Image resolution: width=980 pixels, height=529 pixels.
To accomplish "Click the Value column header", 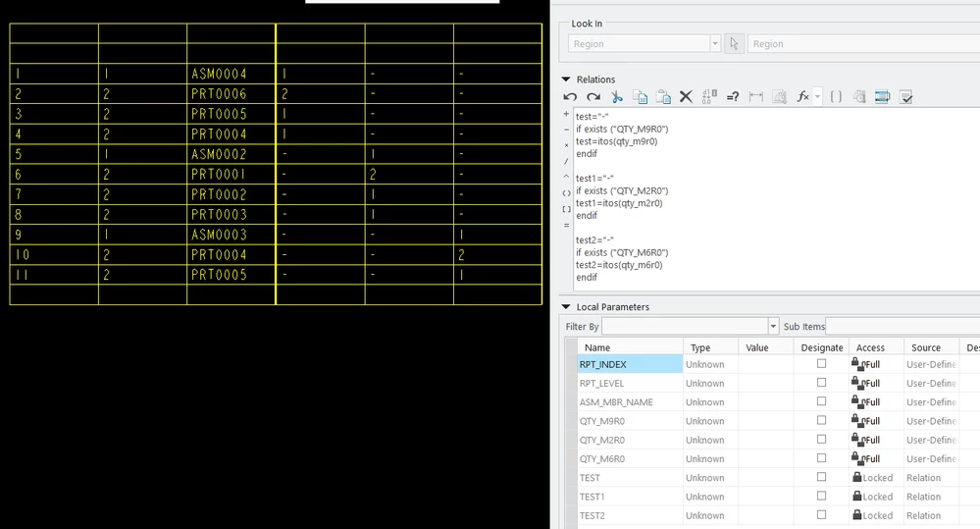I will pyautogui.click(x=765, y=347).
